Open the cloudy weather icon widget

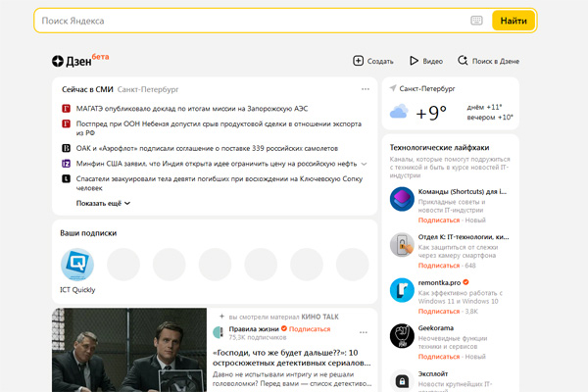point(399,112)
